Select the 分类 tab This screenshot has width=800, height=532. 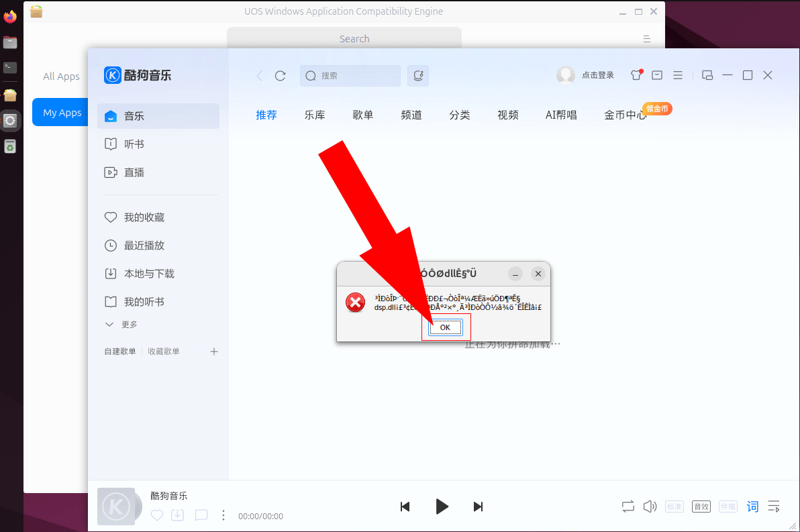[x=460, y=115]
